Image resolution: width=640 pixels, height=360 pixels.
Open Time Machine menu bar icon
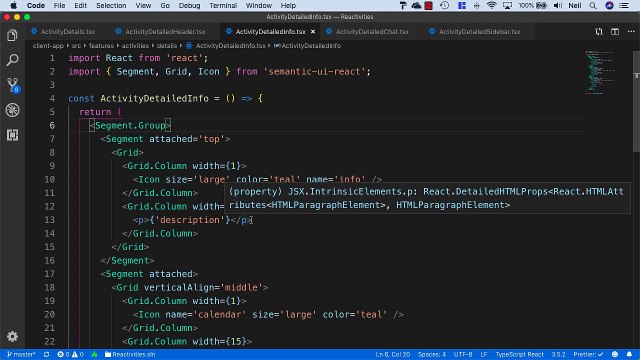coord(444,5)
